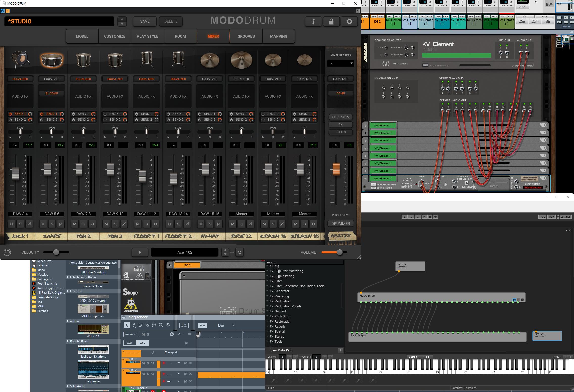Click the add track plus icon in Sequencer
Screen dimensions: 574x392
pos(172,334)
